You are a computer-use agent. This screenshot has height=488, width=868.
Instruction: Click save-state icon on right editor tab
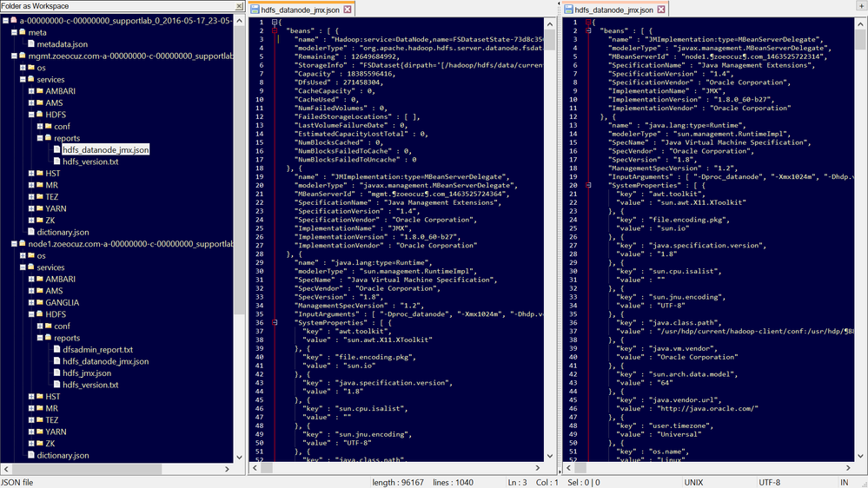coord(568,10)
